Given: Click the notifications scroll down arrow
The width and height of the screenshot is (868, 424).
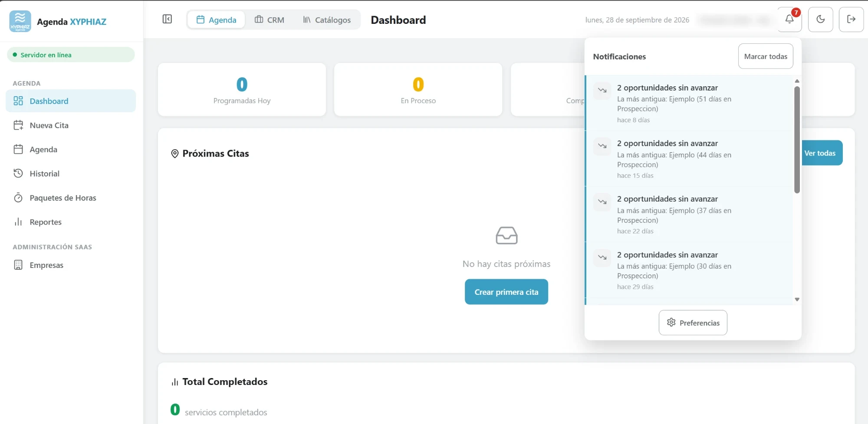Looking at the screenshot, I should (797, 300).
